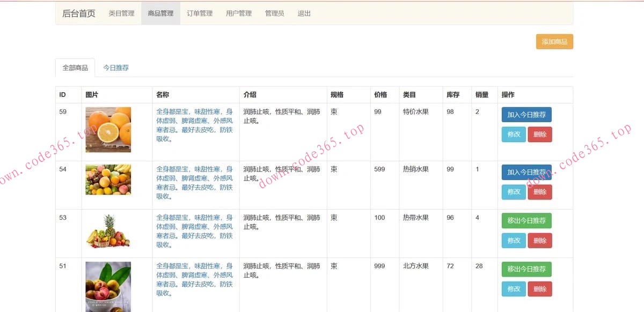Screen dimensions: 644x312
Task: Select the 全部商品 tab
Action: tap(75, 68)
